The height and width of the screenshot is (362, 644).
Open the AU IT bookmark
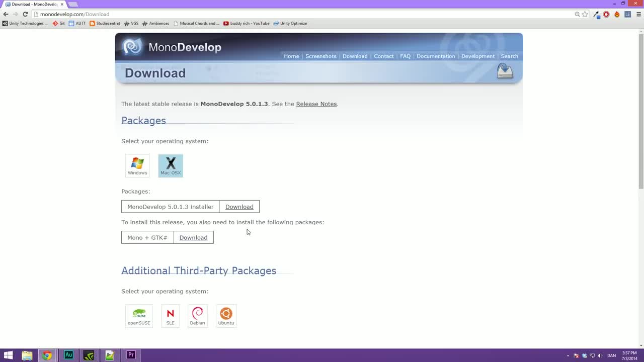pos(77,24)
